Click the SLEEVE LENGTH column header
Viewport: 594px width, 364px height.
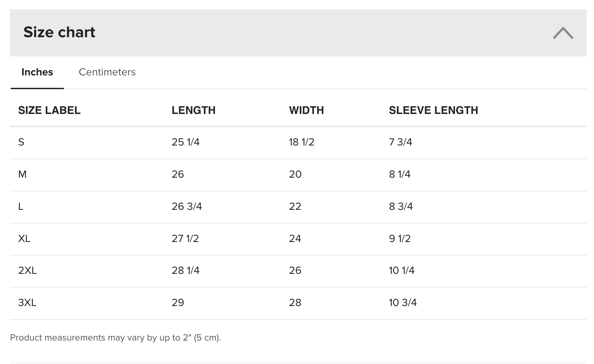(x=433, y=110)
